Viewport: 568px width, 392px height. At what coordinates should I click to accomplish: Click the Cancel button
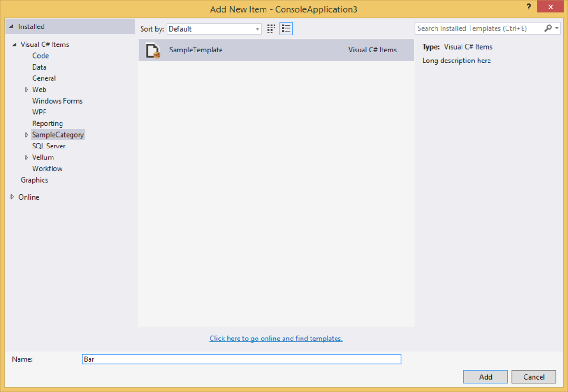tap(534, 377)
